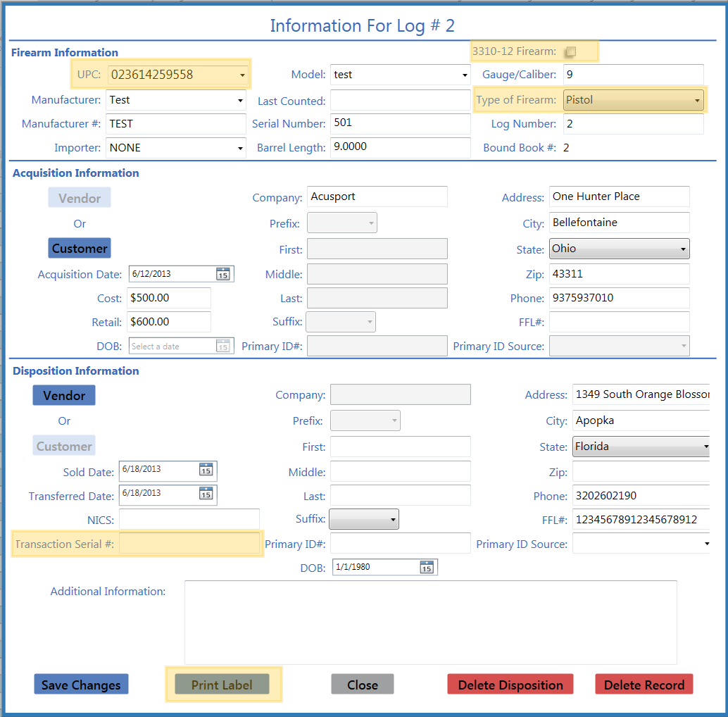Click the Serial Number field
The height and width of the screenshot is (717, 728).
[x=400, y=123]
